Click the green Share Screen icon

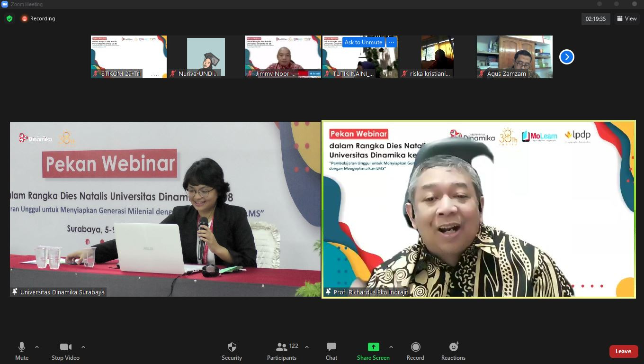click(373, 347)
